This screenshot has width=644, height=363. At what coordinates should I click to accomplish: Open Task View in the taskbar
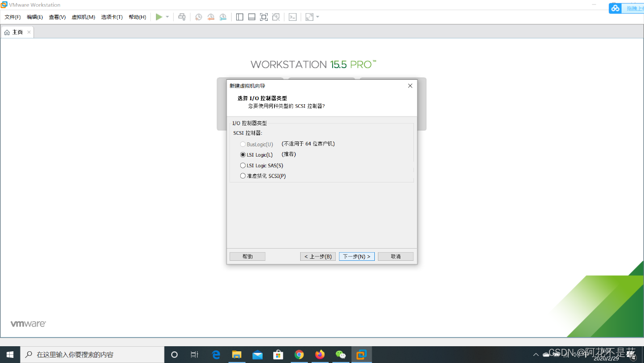click(195, 354)
